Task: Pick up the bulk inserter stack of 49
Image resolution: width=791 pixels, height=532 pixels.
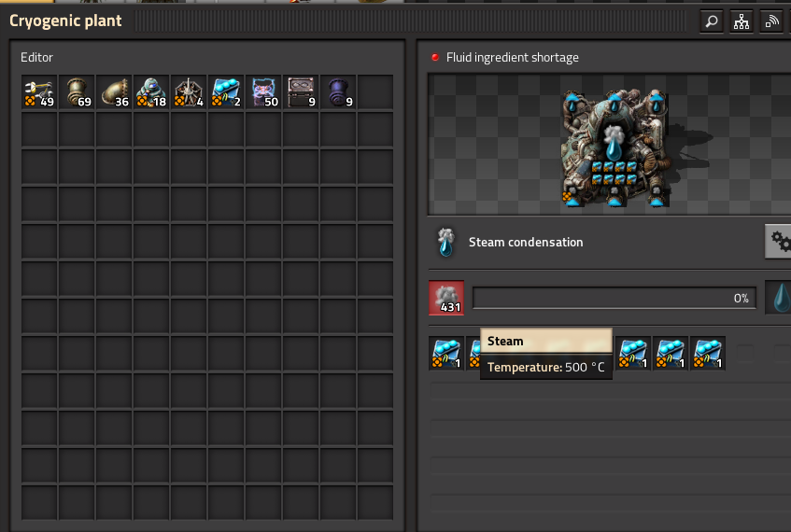Action: click(39, 92)
